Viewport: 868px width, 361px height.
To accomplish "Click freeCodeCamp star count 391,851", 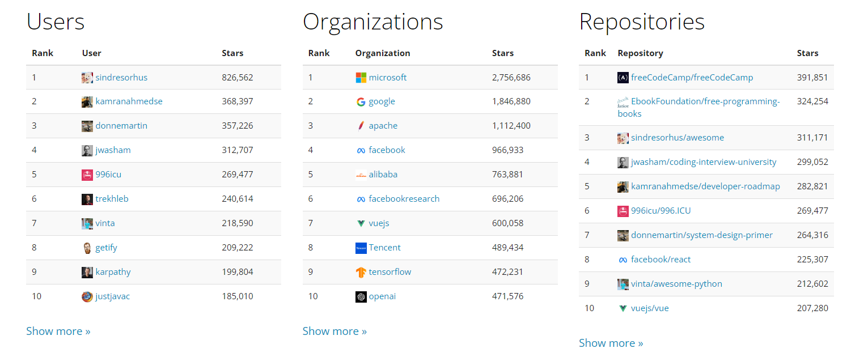I will (812, 78).
